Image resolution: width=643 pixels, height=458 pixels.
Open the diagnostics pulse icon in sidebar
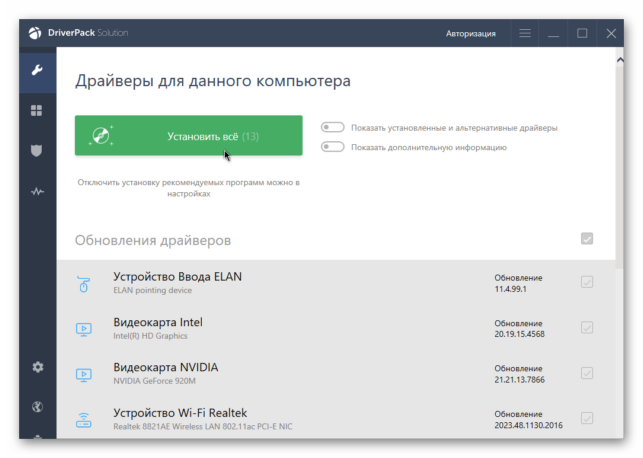pos(37,191)
